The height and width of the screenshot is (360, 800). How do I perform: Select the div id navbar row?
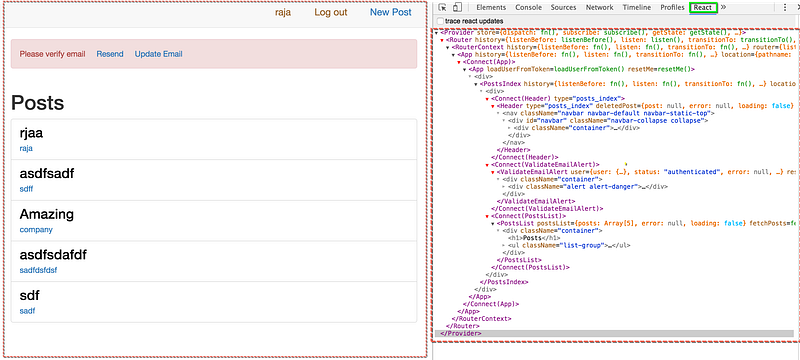click(x=608, y=121)
